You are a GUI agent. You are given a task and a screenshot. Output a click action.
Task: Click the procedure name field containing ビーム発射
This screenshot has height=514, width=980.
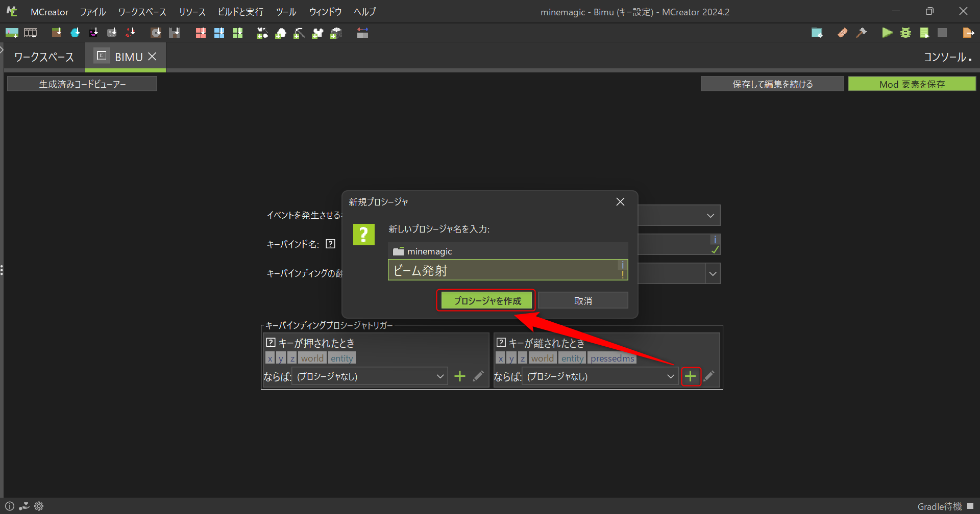pos(508,270)
